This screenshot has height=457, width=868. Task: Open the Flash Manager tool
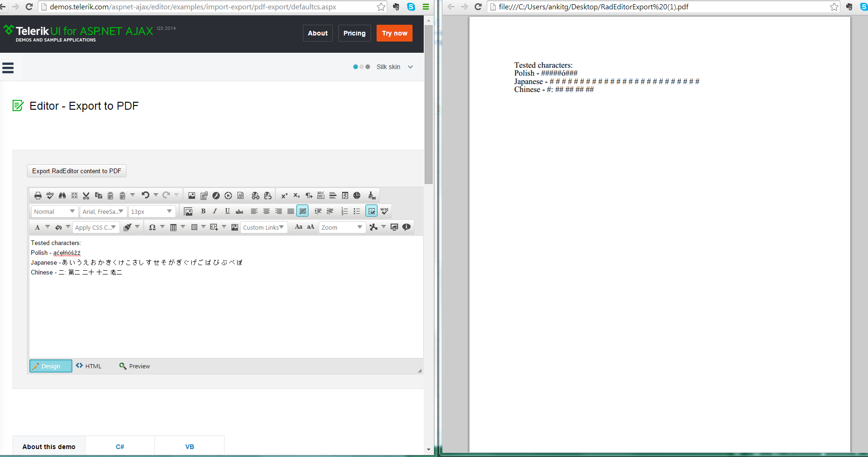(216, 196)
